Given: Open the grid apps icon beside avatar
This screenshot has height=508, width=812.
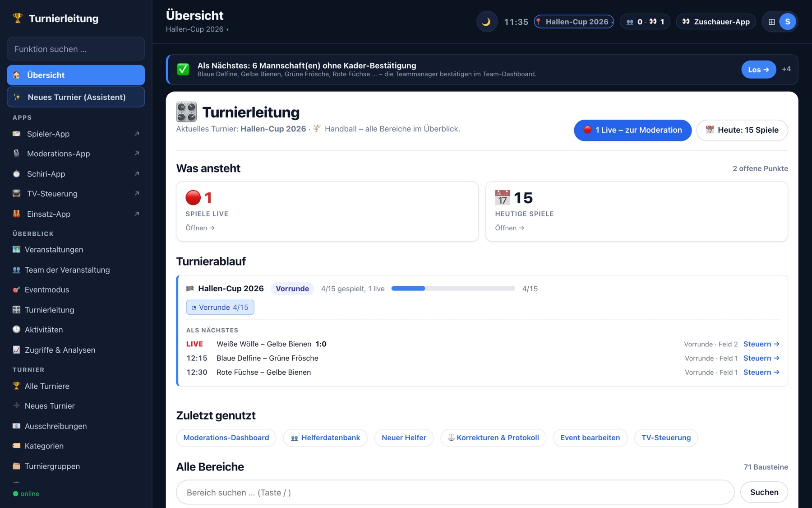Looking at the screenshot, I should pos(772,22).
